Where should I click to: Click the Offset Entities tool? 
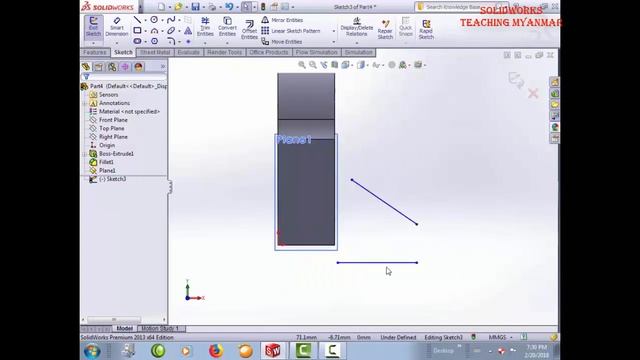click(249, 29)
